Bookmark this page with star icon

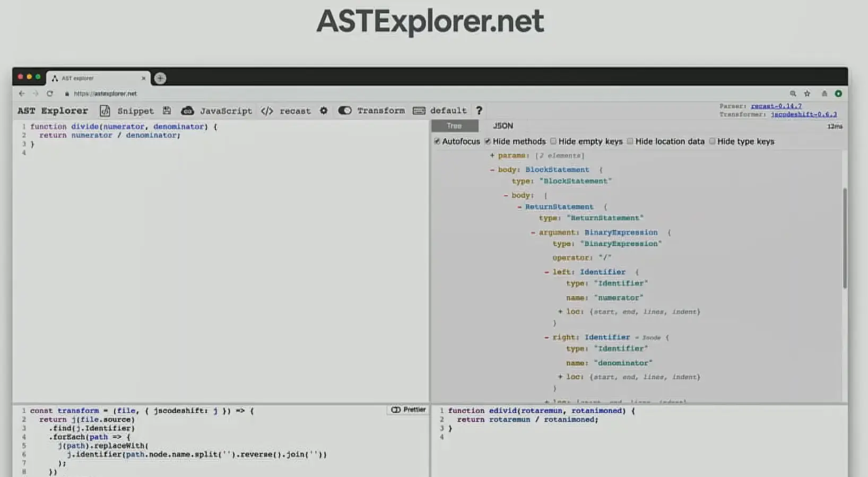tap(807, 93)
